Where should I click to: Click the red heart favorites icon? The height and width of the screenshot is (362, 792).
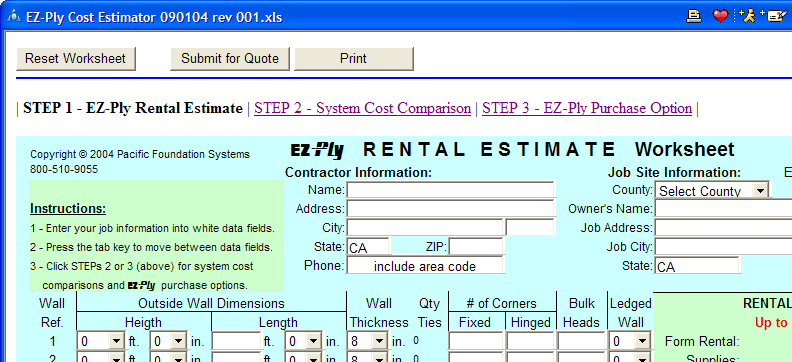[720, 16]
